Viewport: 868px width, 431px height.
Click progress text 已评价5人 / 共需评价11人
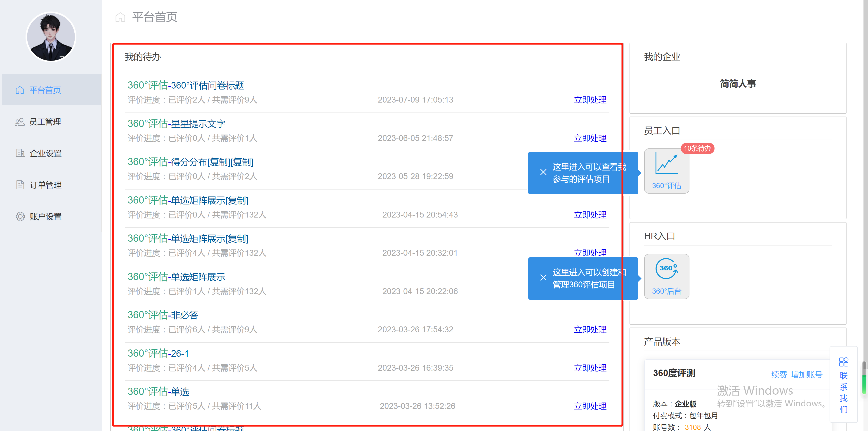[215, 406]
